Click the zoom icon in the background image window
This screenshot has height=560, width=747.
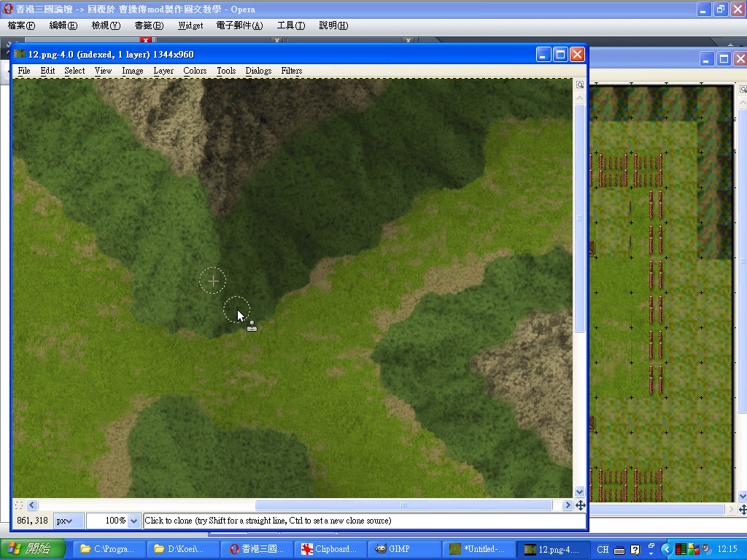click(x=743, y=89)
